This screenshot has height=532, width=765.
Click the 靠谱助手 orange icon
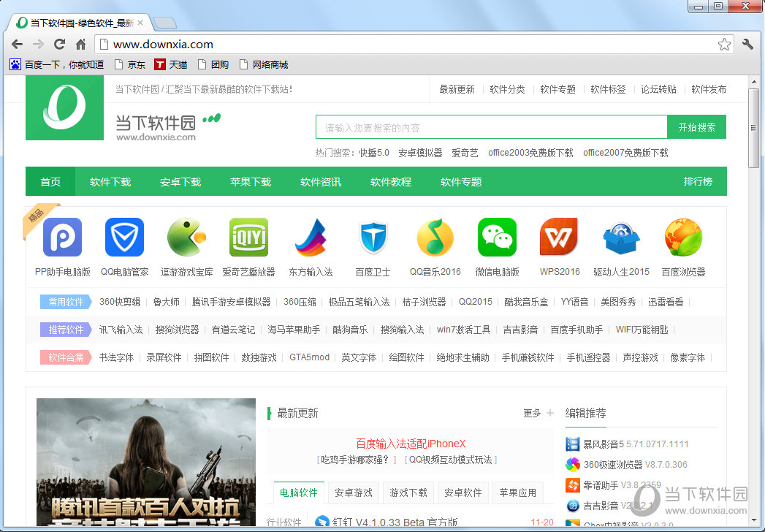coord(572,485)
